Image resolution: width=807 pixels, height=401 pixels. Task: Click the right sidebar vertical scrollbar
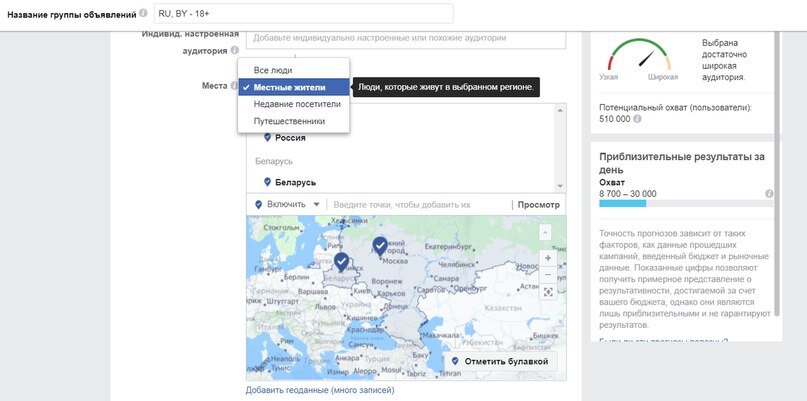tap(777, 175)
